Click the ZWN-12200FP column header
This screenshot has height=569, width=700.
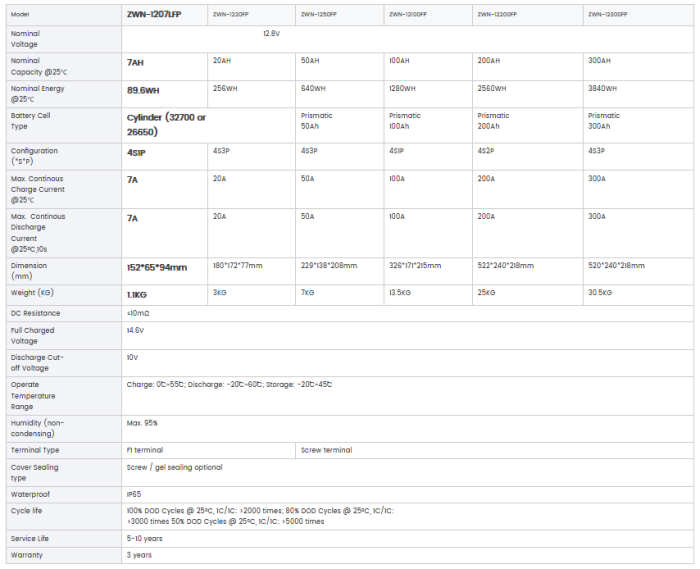point(497,14)
